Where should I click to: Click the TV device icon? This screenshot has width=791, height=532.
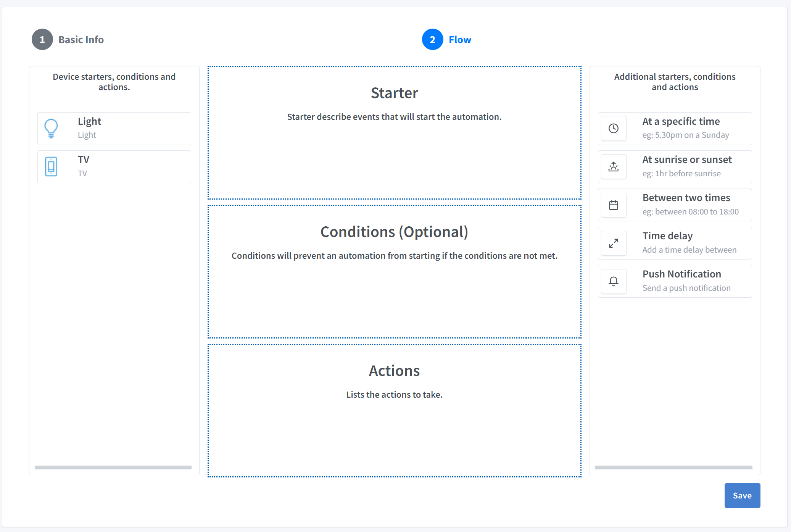pyautogui.click(x=51, y=166)
